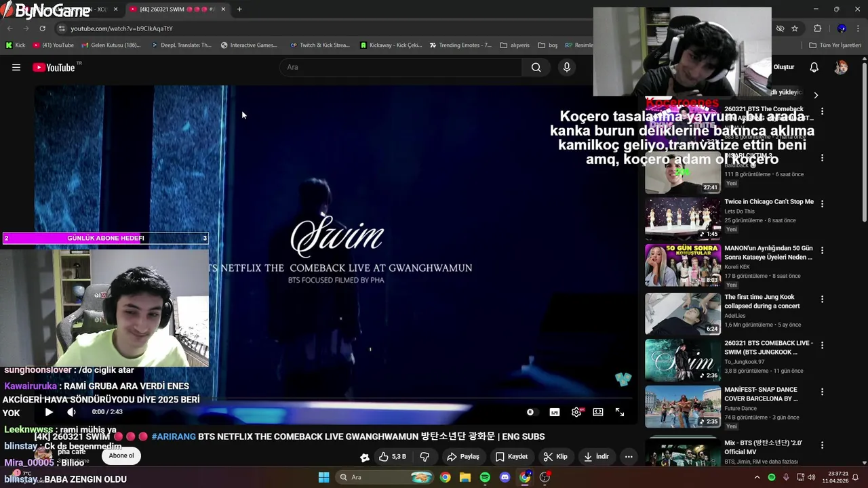Image resolution: width=868 pixels, height=488 pixels.
Task: Save the video with Kaydet
Action: point(511,457)
